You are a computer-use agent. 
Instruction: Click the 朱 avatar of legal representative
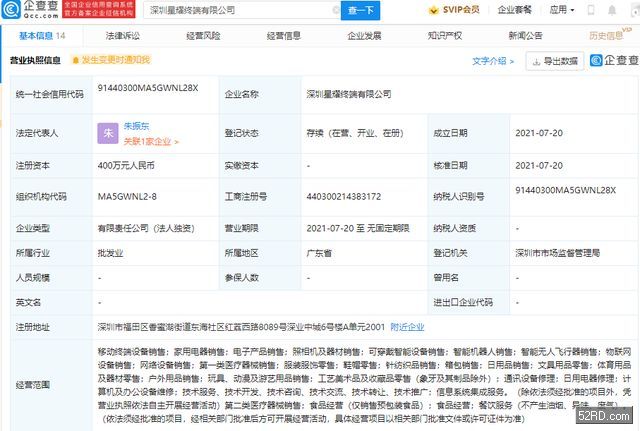point(108,132)
